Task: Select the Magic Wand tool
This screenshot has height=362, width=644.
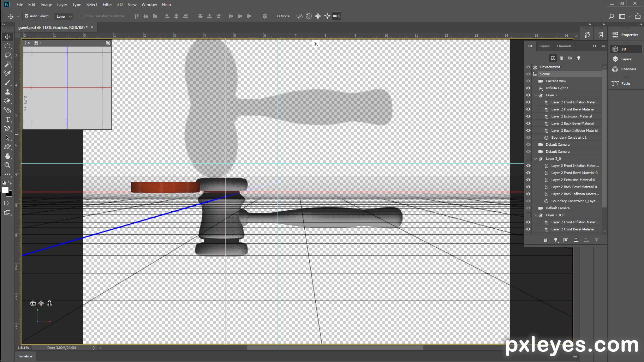Action: click(7, 64)
